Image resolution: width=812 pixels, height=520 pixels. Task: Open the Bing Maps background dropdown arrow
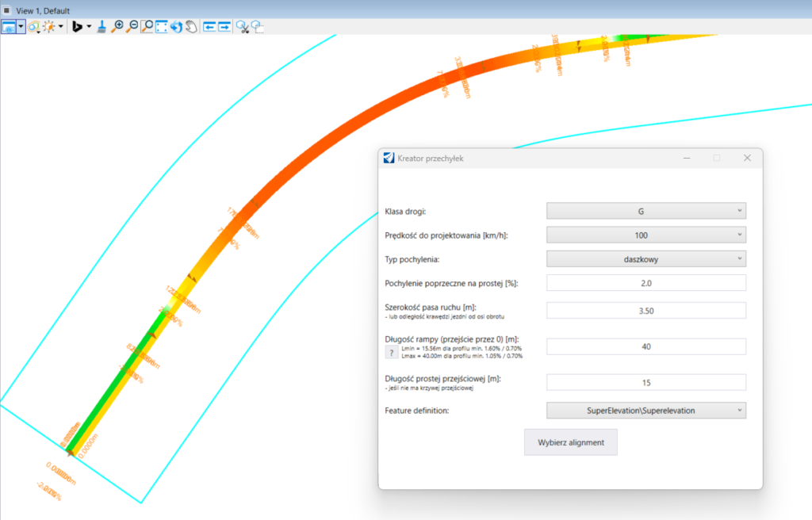point(89,27)
